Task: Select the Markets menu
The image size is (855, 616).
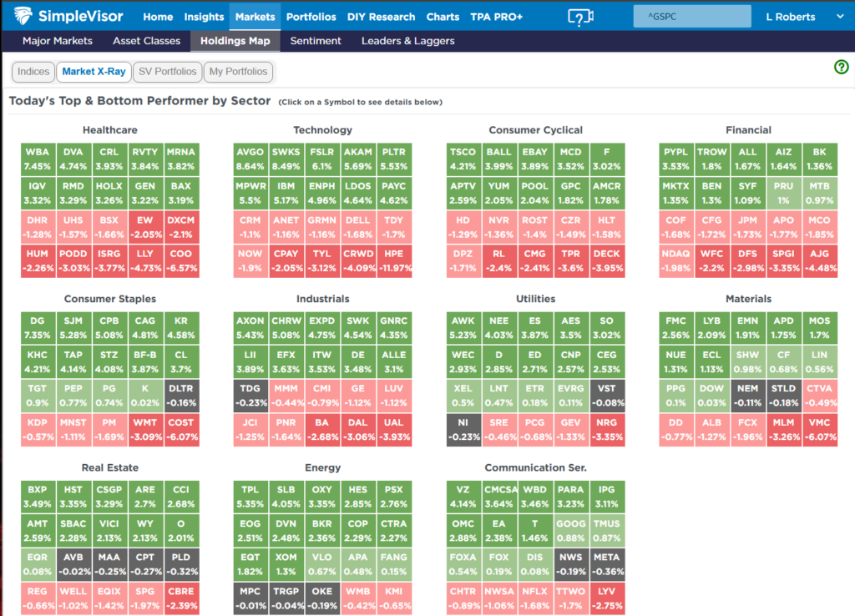Action: [x=255, y=17]
